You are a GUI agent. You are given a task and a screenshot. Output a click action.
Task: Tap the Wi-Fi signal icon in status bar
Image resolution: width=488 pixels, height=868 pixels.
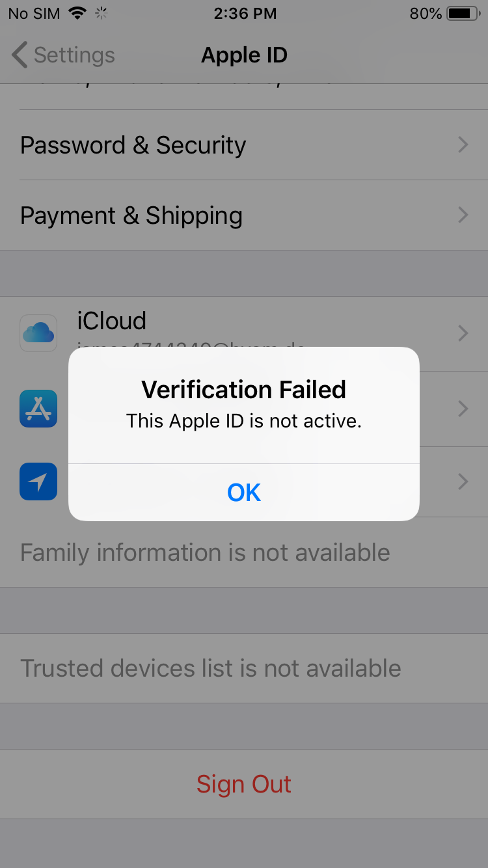point(78,13)
